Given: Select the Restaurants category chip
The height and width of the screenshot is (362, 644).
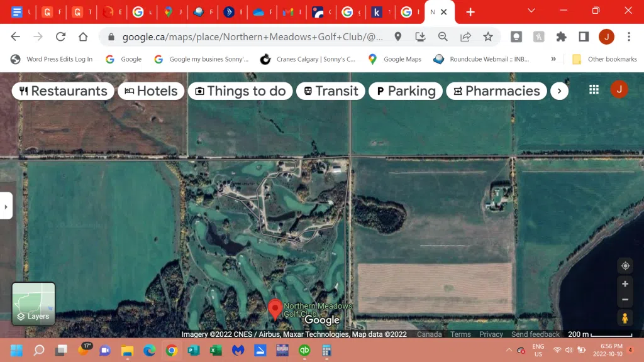Looking at the screenshot, I should pyautogui.click(x=63, y=91).
